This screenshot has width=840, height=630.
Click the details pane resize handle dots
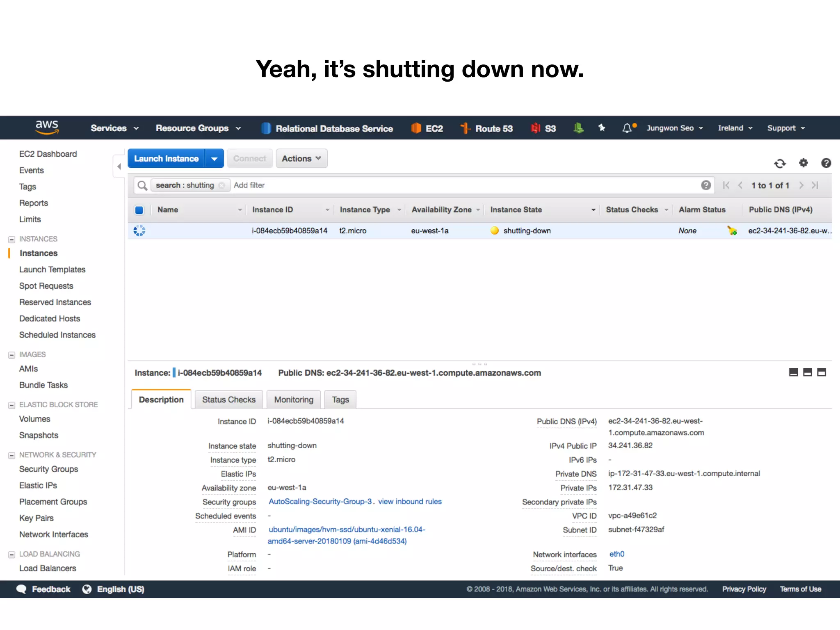coord(479,364)
